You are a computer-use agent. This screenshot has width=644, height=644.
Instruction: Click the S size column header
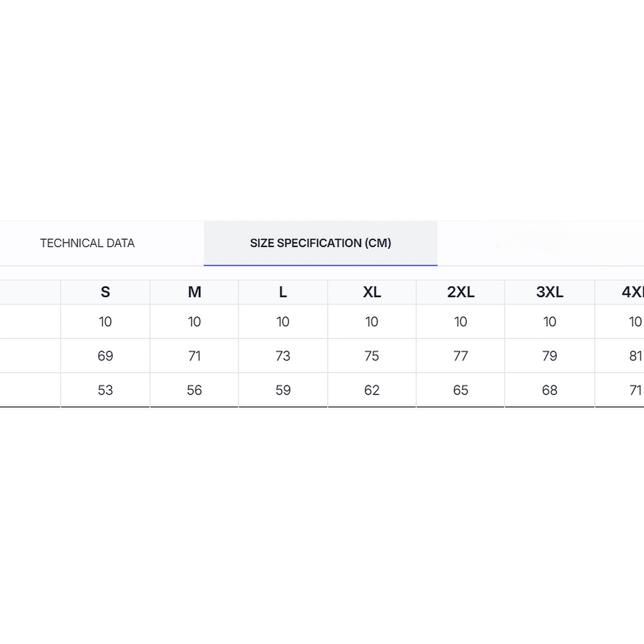click(x=105, y=292)
